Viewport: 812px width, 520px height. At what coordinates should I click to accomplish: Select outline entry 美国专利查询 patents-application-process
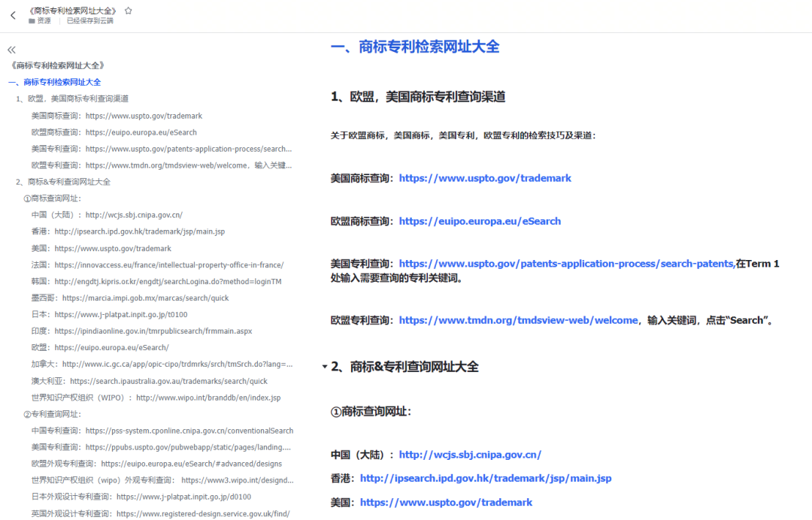[162, 149]
